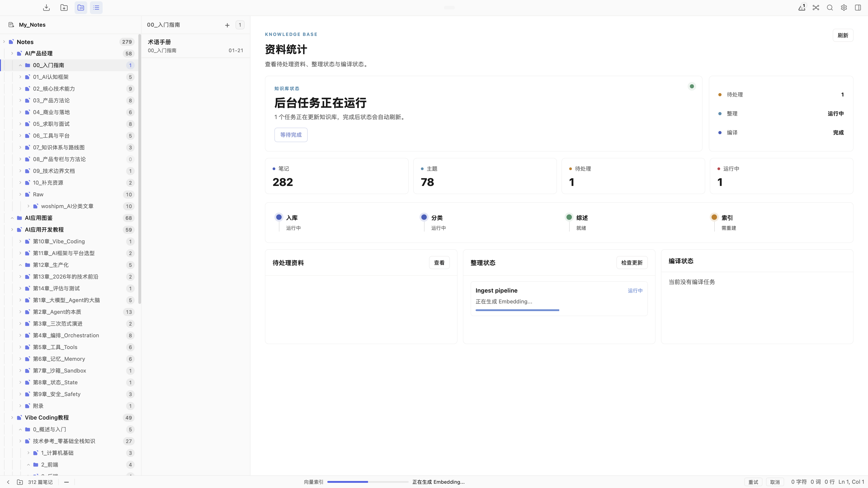The image size is (868, 488).
Task: Click the 笔记 282 stat card
Action: coord(337,176)
